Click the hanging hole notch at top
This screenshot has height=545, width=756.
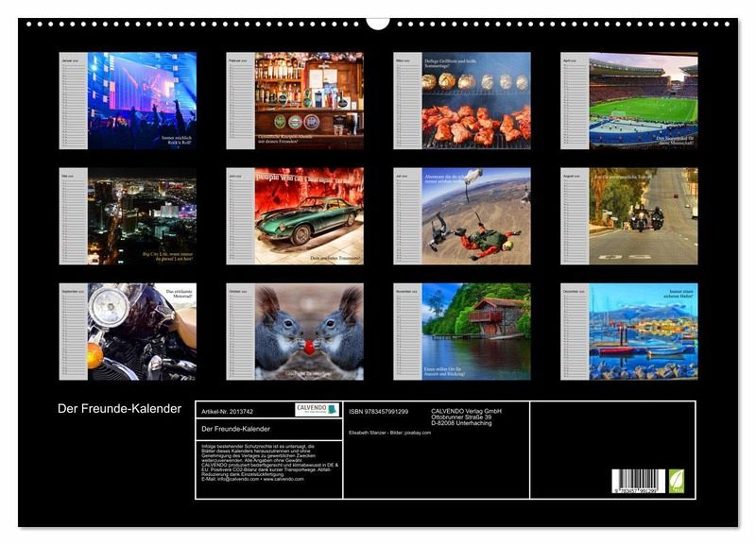pos(378,21)
